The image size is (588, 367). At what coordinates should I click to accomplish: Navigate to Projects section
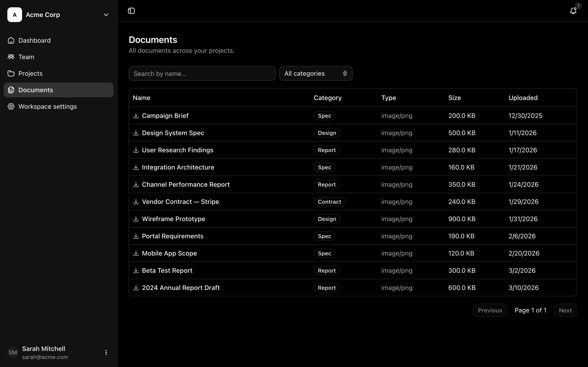point(30,73)
